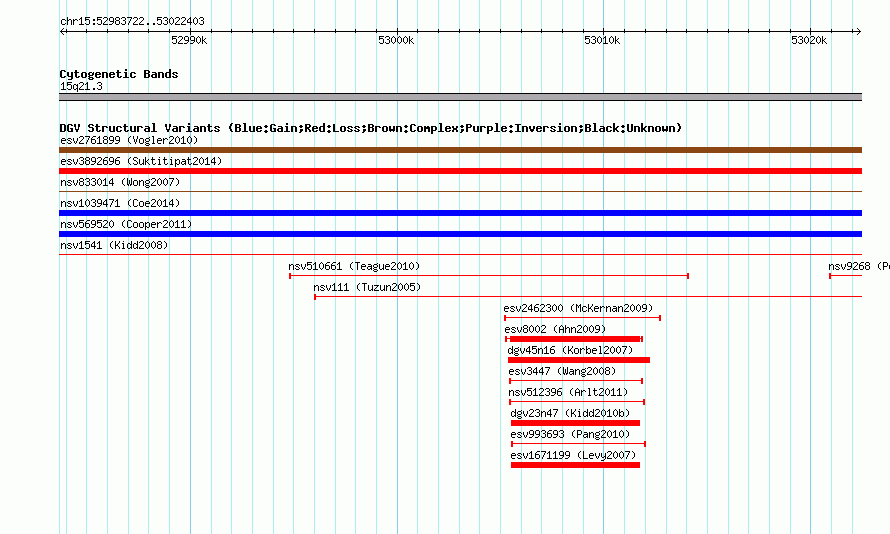Viewport: 890px width, 534px height.
Task: Click the chr15:52983722..53022403 coordinate label
Action: [x=132, y=21]
